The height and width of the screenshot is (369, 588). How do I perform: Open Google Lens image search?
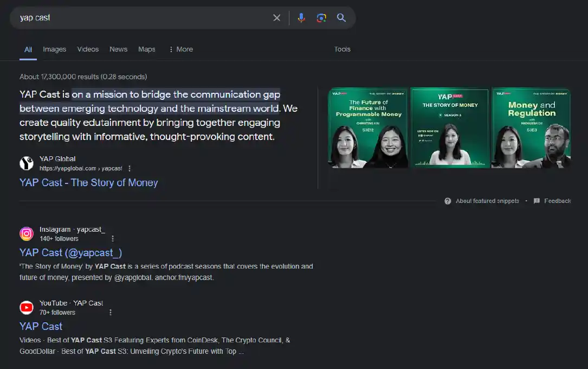[321, 18]
